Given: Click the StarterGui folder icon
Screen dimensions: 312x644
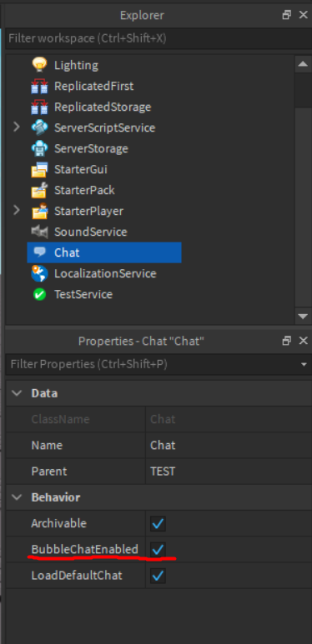Looking at the screenshot, I should [39, 169].
